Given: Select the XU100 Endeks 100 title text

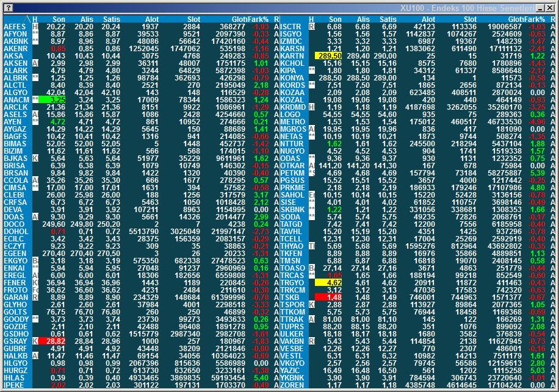Looking at the screenshot, I should point(467,8).
